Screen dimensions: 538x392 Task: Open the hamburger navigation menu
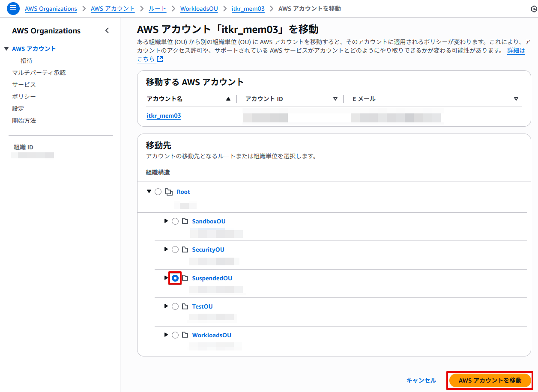pyautogui.click(x=13, y=8)
